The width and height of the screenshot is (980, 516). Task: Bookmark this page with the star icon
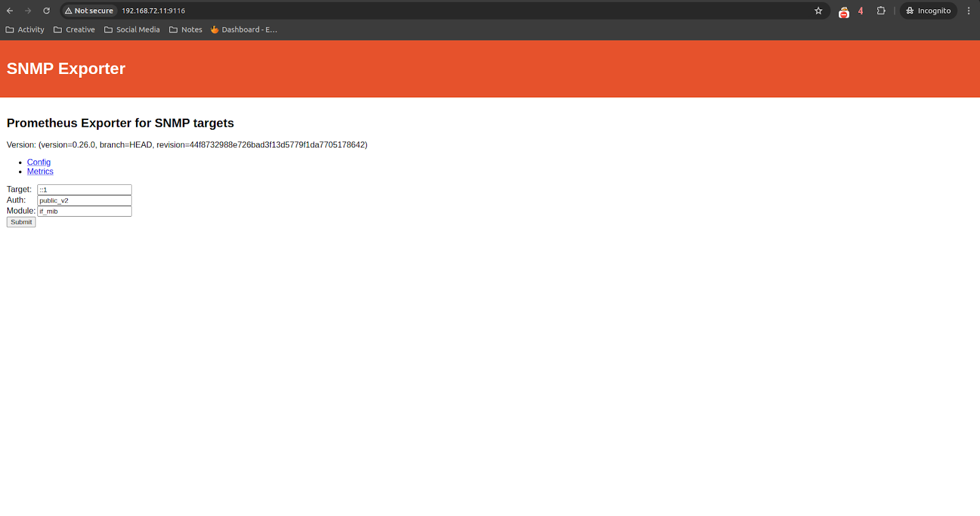coord(818,10)
